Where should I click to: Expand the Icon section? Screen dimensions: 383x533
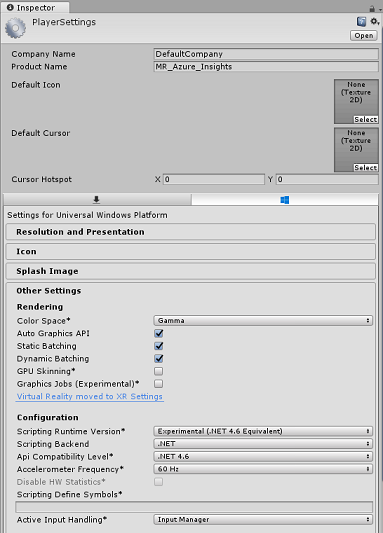191,252
